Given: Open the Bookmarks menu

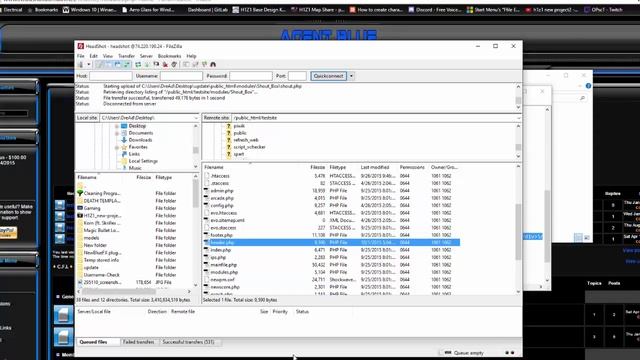Looking at the screenshot, I should pos(169,56).
